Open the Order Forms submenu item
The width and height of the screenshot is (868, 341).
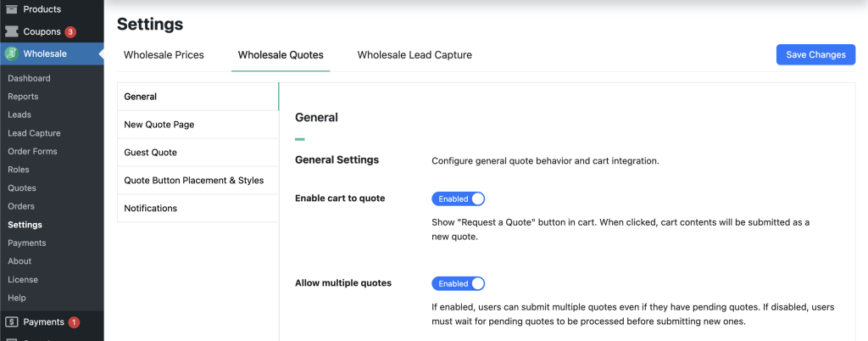point(31,152)
